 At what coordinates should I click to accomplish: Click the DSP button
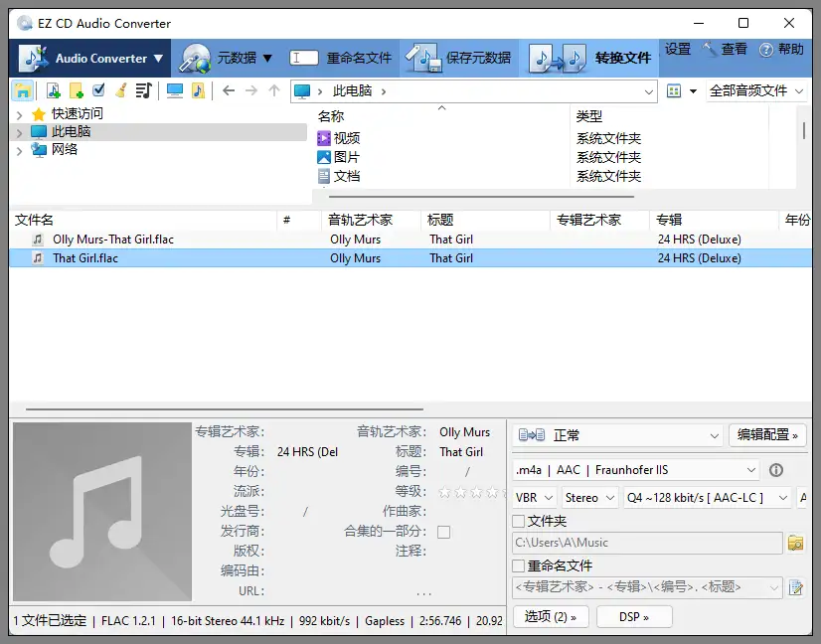(634, 616)
